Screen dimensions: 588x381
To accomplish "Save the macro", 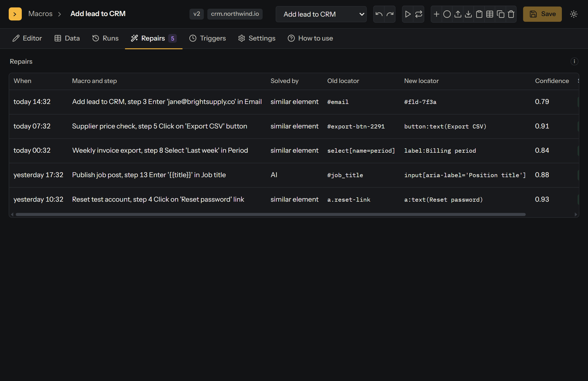I will [542, 14].
